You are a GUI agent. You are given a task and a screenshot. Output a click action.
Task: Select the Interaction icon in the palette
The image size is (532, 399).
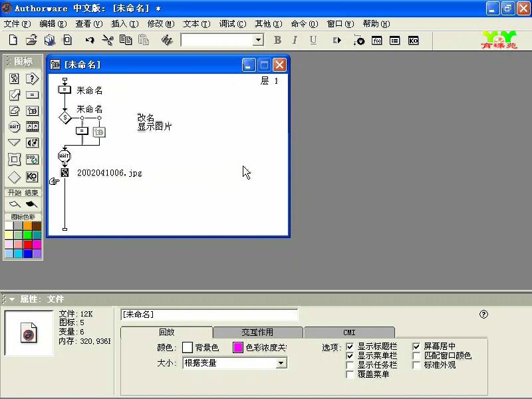32,78
